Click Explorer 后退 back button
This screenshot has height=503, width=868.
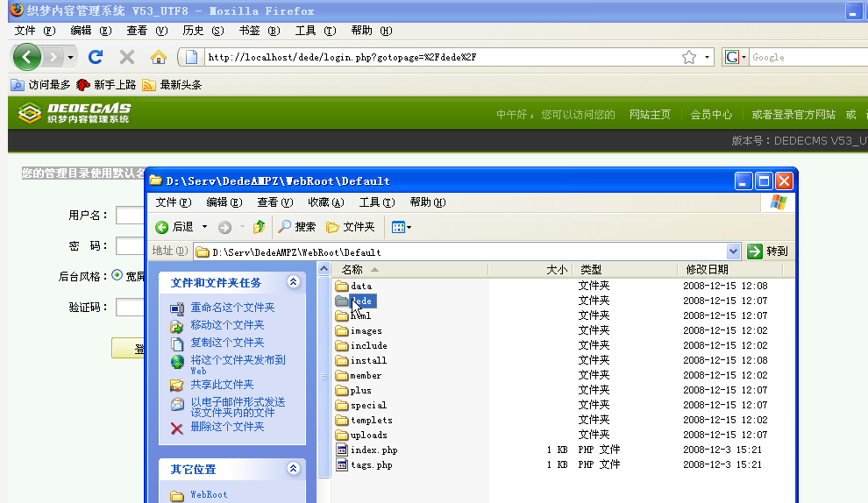point(174,227)
